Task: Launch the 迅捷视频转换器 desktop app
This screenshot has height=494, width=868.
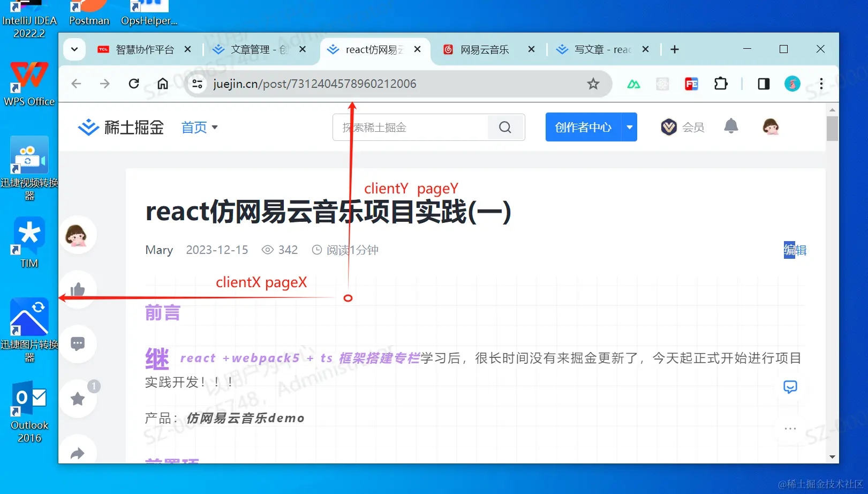Action: point(29,168)
